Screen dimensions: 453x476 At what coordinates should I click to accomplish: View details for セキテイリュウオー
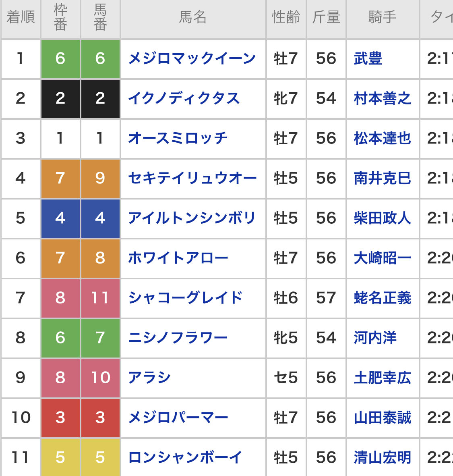[x=192, y=178]
